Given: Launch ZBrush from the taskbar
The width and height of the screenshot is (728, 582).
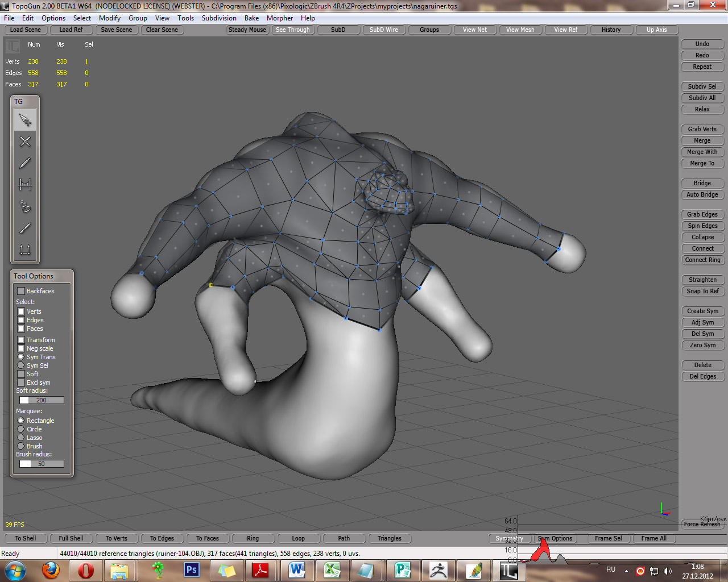Looking at the screenshot, I should pyautogui.click(x=438, y=569).
